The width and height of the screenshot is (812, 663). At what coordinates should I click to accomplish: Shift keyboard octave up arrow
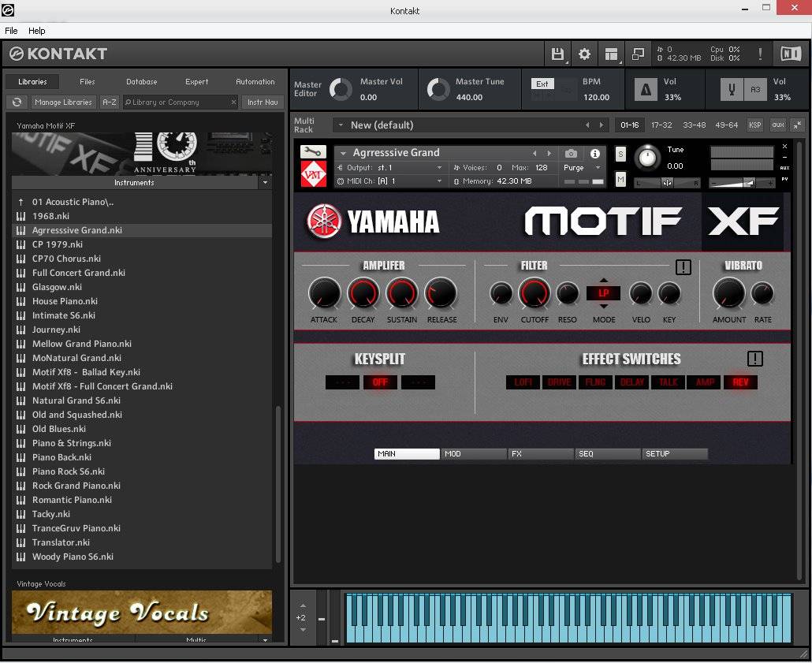[x=303, y=605]
